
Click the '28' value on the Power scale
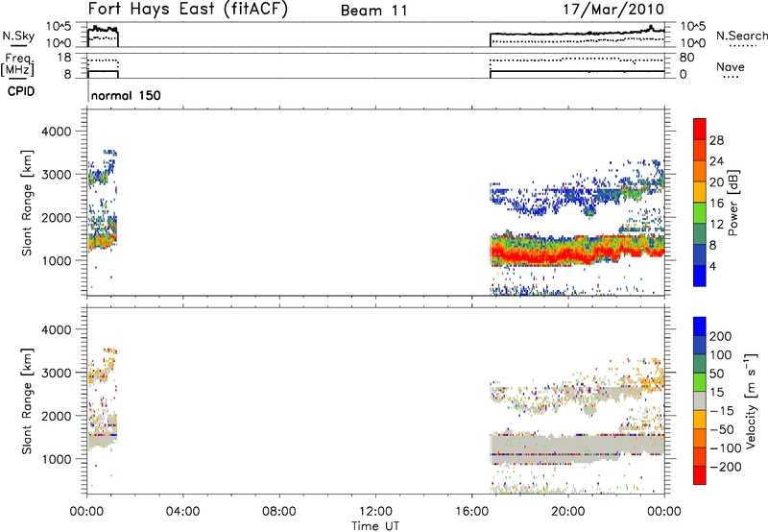coord(716,140)
